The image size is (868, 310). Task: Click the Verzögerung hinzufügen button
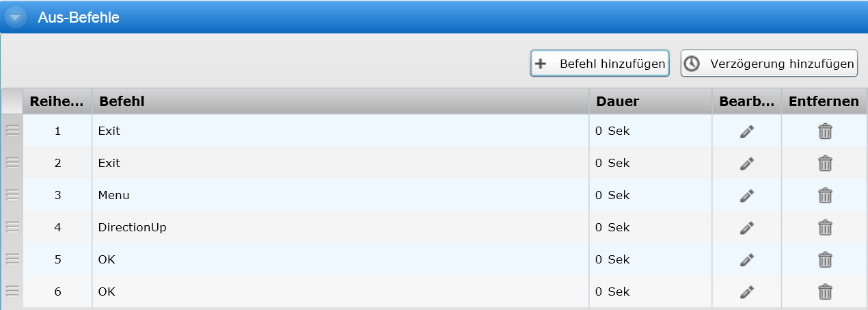[769, 64]
